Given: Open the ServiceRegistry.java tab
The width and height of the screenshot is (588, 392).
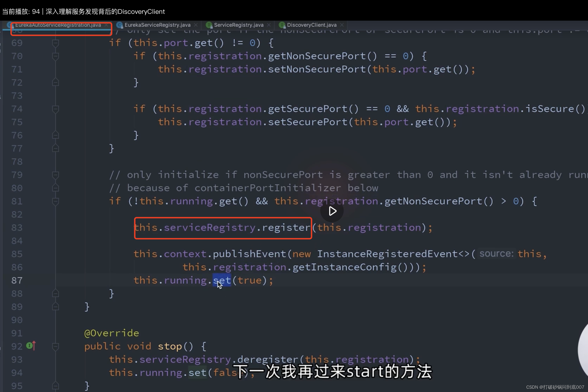Looking at the screenshot, I should 238,25.
